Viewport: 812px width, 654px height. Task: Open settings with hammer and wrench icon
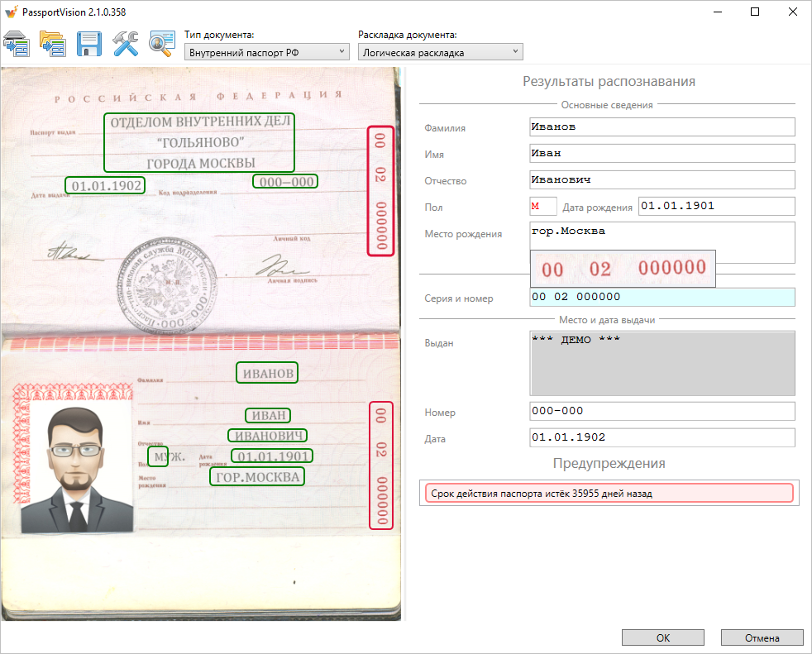click(126, 44)
